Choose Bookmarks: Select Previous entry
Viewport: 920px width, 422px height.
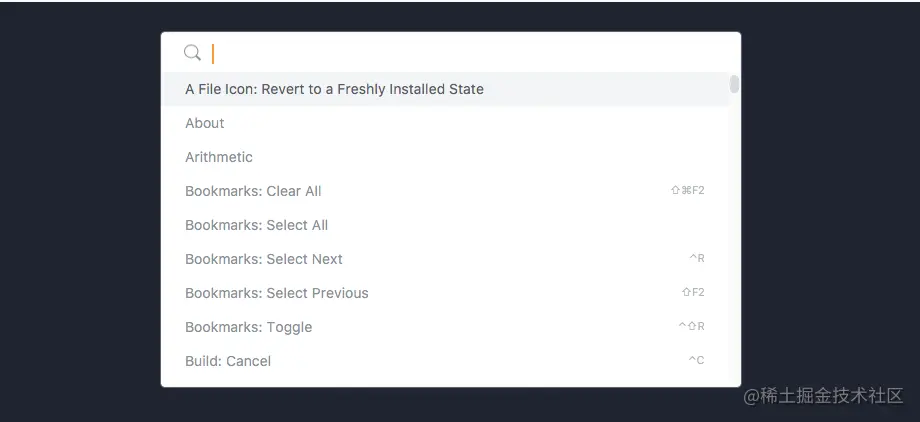(x=277, y=293)
